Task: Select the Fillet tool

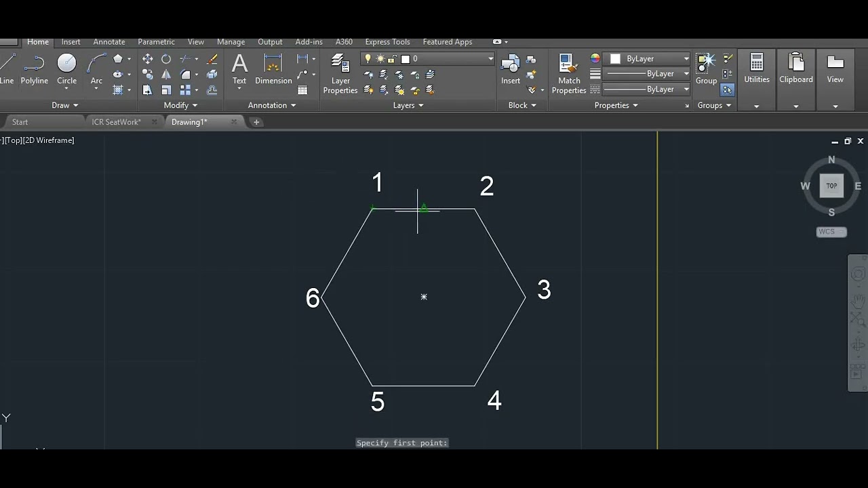Action: (x=185, y=75)
